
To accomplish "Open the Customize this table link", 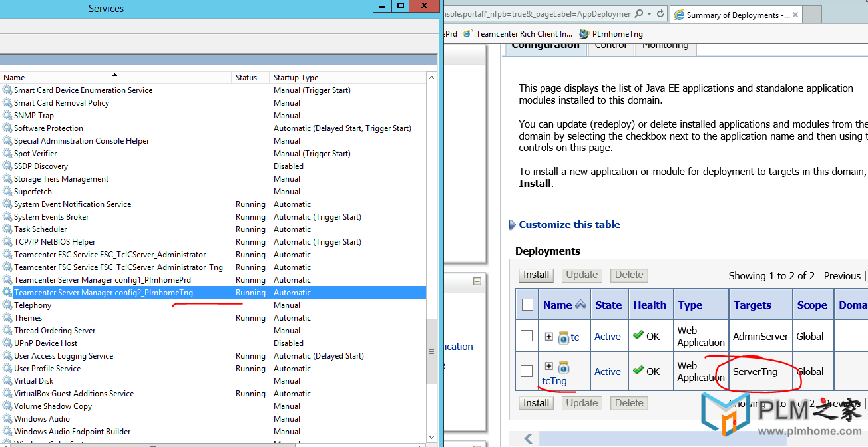I will coord(570,225).
